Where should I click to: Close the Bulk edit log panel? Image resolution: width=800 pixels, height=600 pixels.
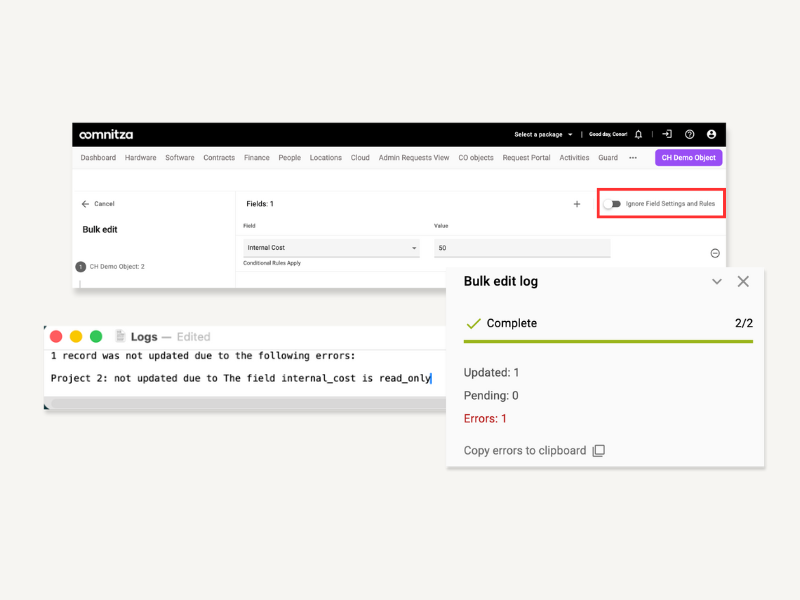[x=743, y=282]
